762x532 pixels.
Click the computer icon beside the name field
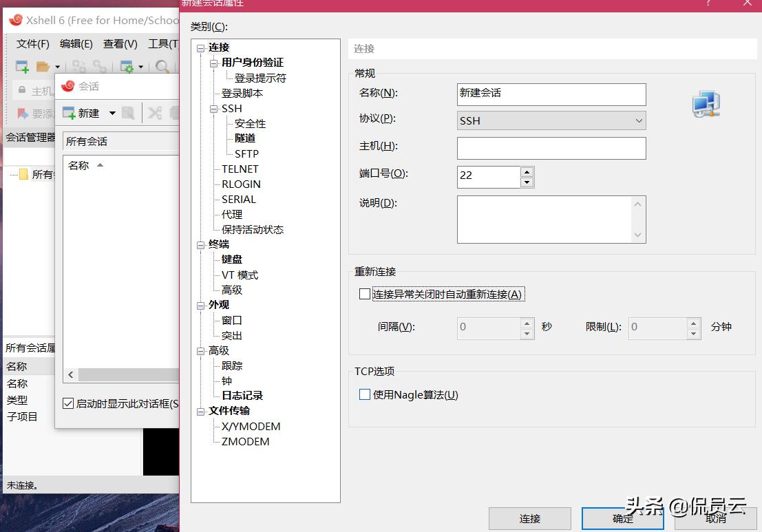click(x=705, y=103)
